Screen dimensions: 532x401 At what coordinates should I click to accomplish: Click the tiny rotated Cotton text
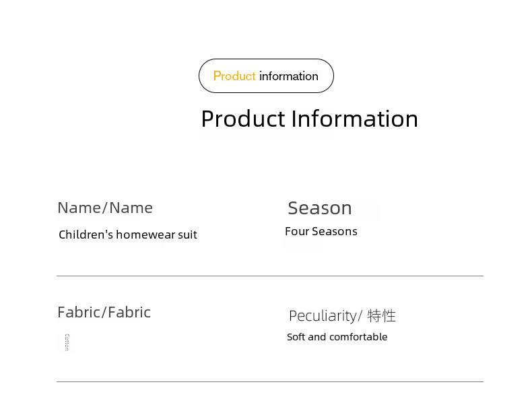(x=67, y=342)
